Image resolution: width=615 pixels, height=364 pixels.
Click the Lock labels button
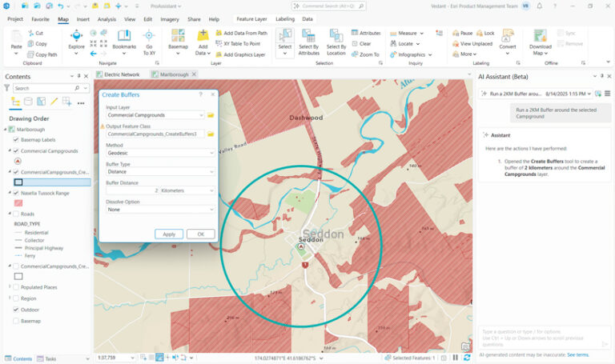tap(485, 34)
